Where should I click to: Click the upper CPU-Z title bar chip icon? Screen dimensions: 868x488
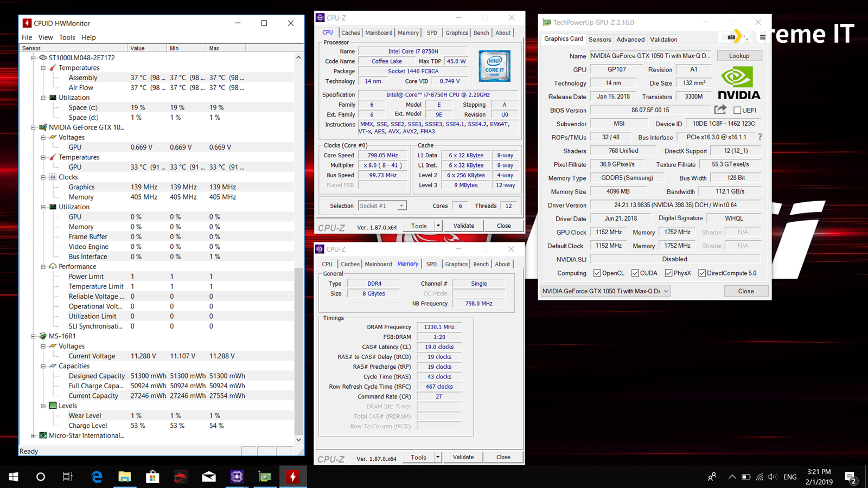[x=321, y=18]
